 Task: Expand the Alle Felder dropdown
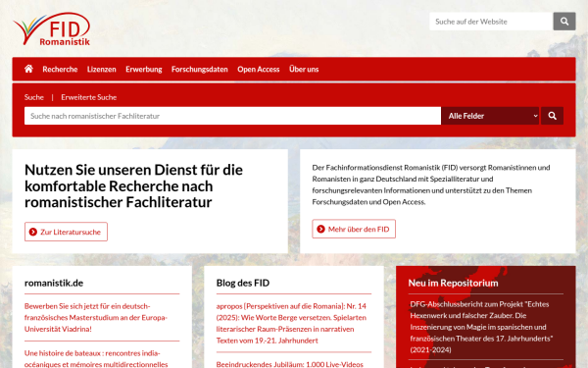coord(491,116)
